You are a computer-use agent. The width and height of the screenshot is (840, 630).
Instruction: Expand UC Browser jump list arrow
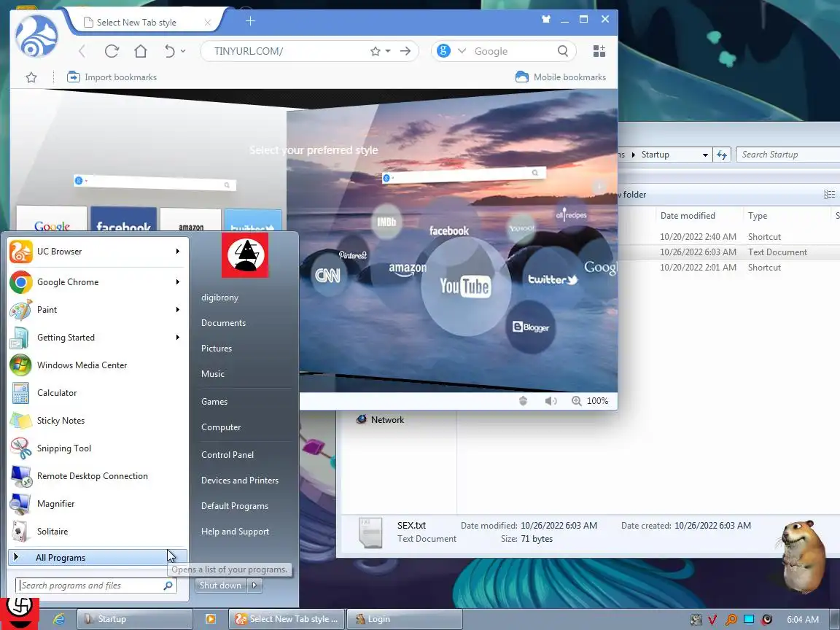tap(177, 252)
